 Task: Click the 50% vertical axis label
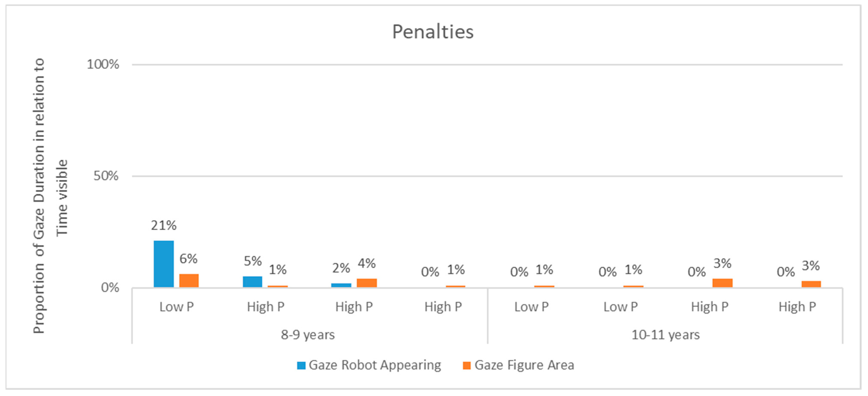106,176
